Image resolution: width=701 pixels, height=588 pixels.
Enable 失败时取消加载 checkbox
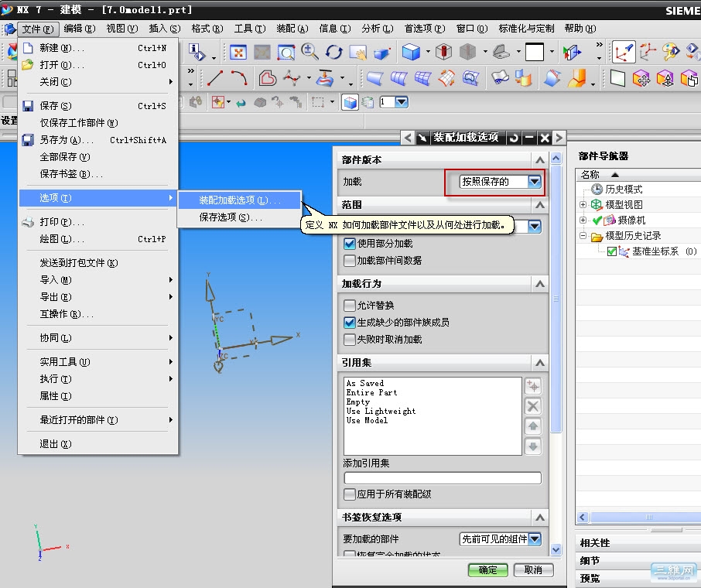click(x=350, y=340)
